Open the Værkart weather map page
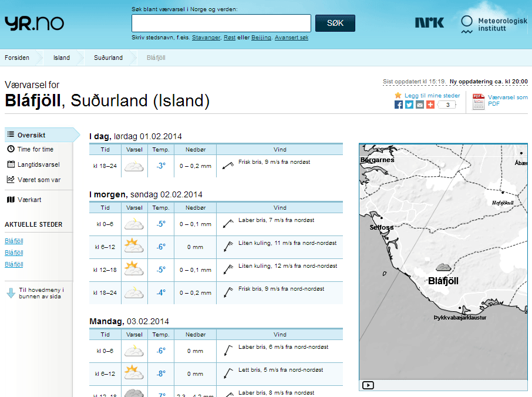Image resolution: width=532 pixels, height=397 pixels. pyautogui.click(x=29, y=200)
